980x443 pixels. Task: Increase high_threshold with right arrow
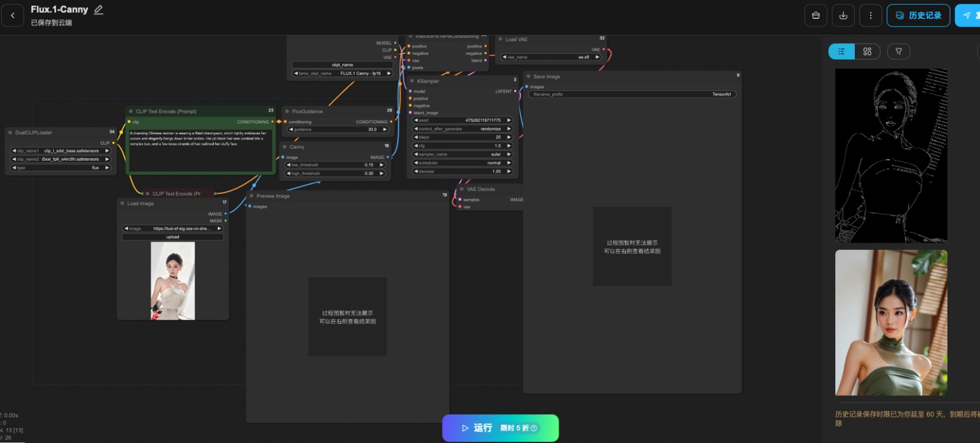[x=382, y=174]
